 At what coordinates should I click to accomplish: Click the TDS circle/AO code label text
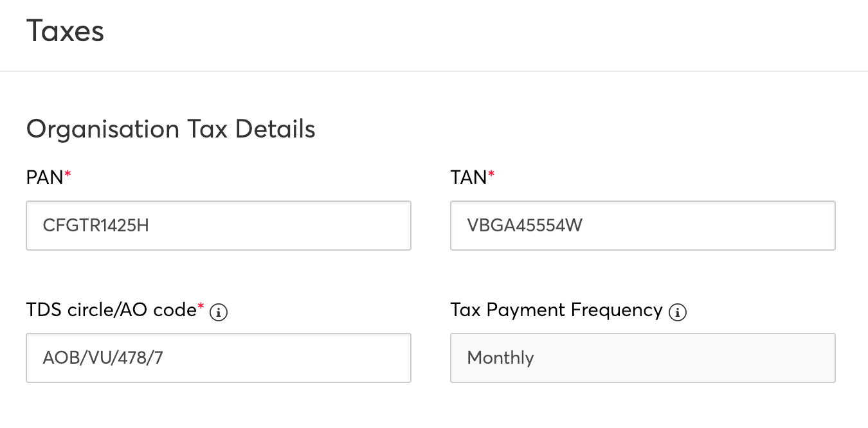coord(111,310)
